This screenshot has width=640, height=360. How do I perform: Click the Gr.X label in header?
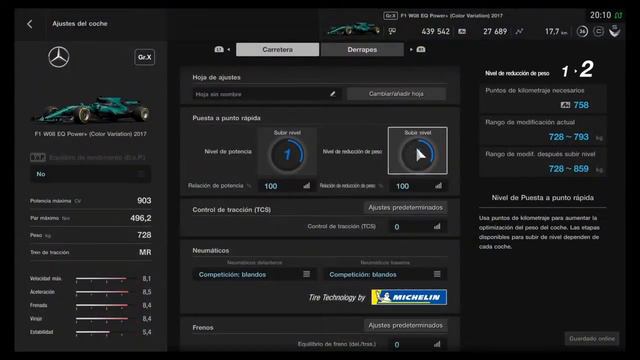point(390,16)
